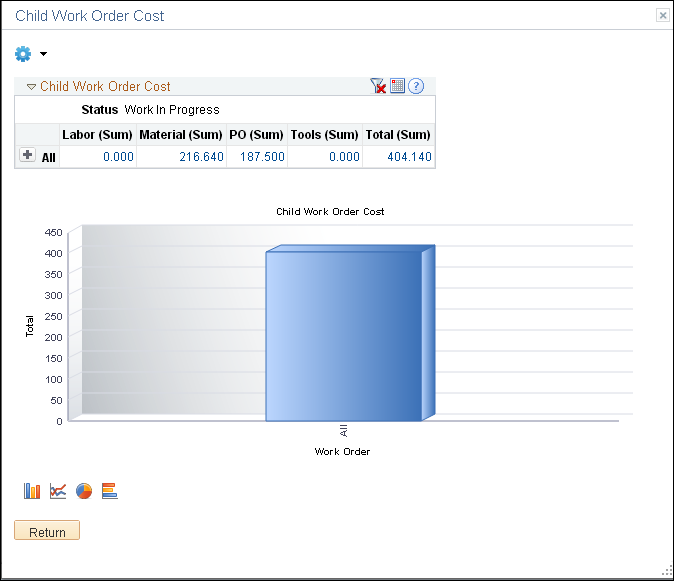The width and height of the screenshot is (674, 581).
Task: Collapse the Child Work Order Cost section
Action: 31,86
